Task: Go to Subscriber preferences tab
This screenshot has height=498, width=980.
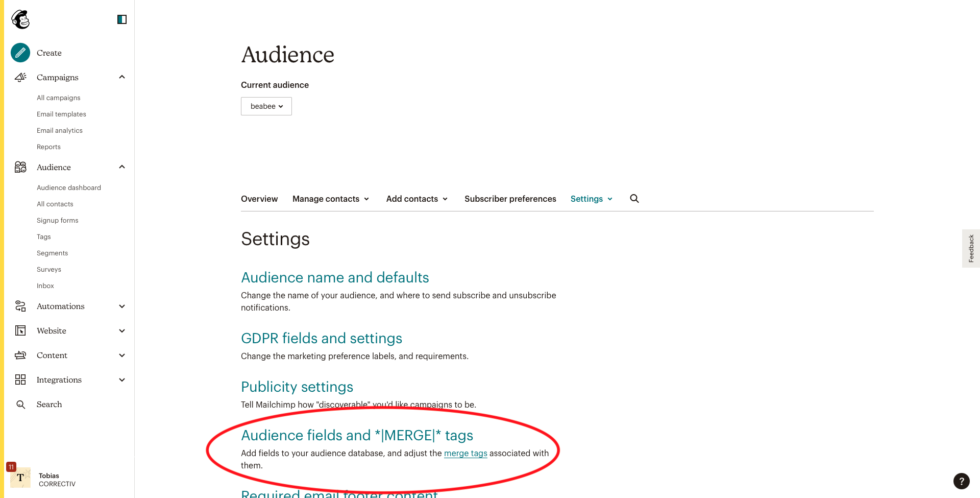Action: 510,199
